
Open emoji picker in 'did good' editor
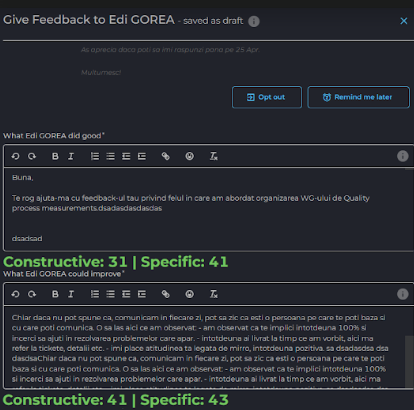click(x=190, y=156)
